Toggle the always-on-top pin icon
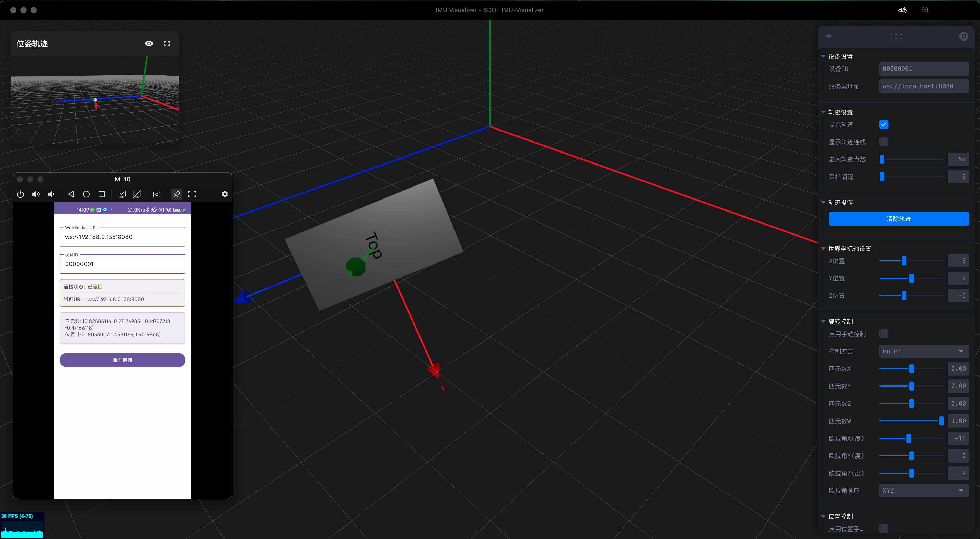The image size is (980, 539). point(177,194)
